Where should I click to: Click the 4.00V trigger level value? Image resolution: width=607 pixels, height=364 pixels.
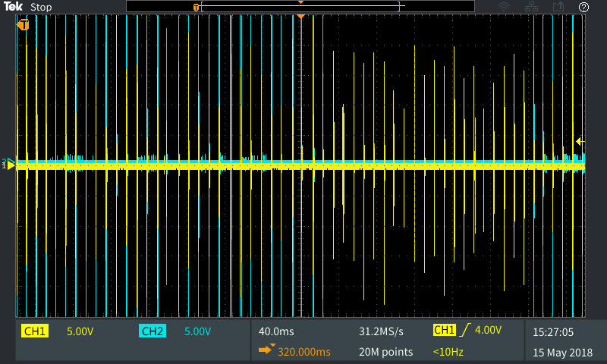click(x=488, y=330)
